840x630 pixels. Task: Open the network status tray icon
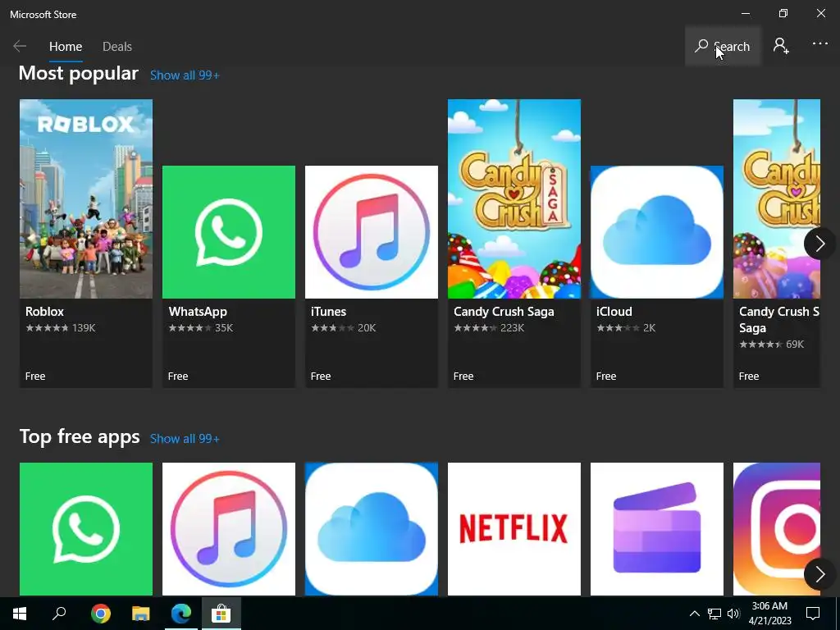pyautogui.click(x=714, y=614)
